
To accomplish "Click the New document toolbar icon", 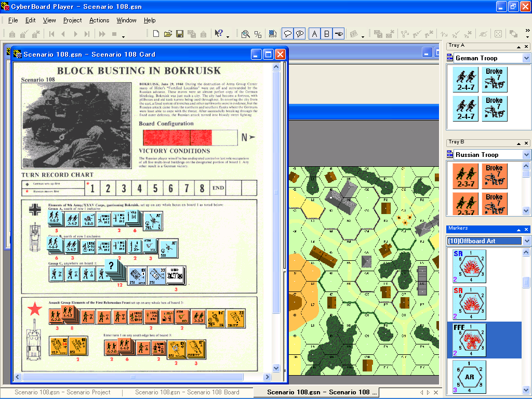I will [x=156, y=34].
